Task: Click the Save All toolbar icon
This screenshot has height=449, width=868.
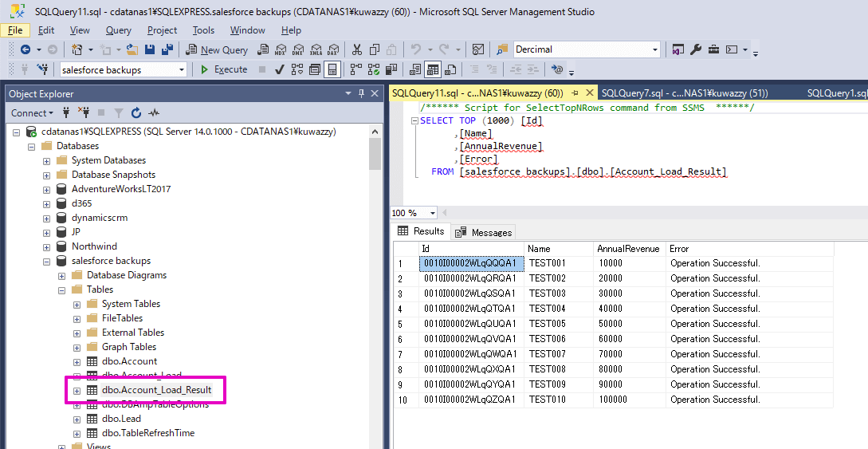Action: coord(167,49)
